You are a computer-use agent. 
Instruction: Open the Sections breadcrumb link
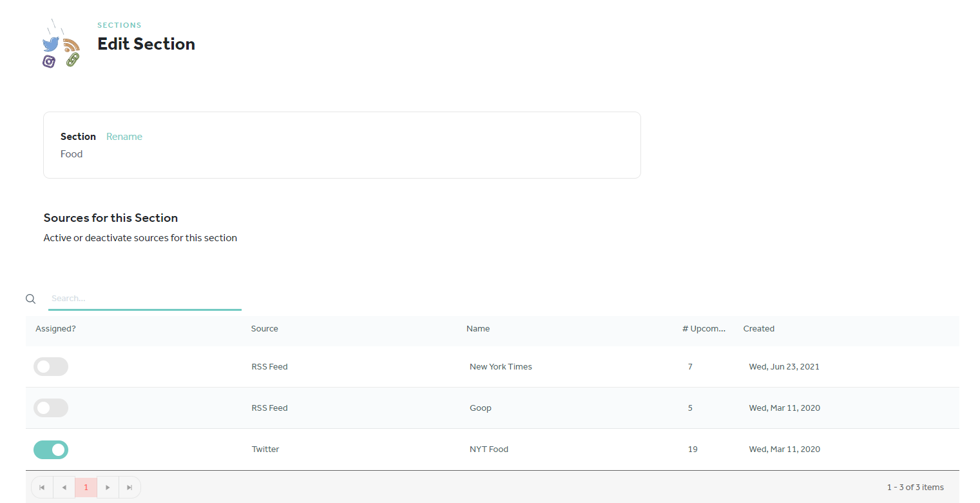click(119, 25)
